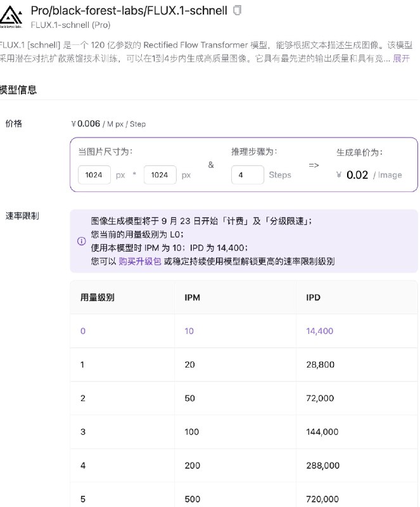Select the title Pro/black-forest-labs/FLUX.1-schnell
420x507 pixels.
129,11
